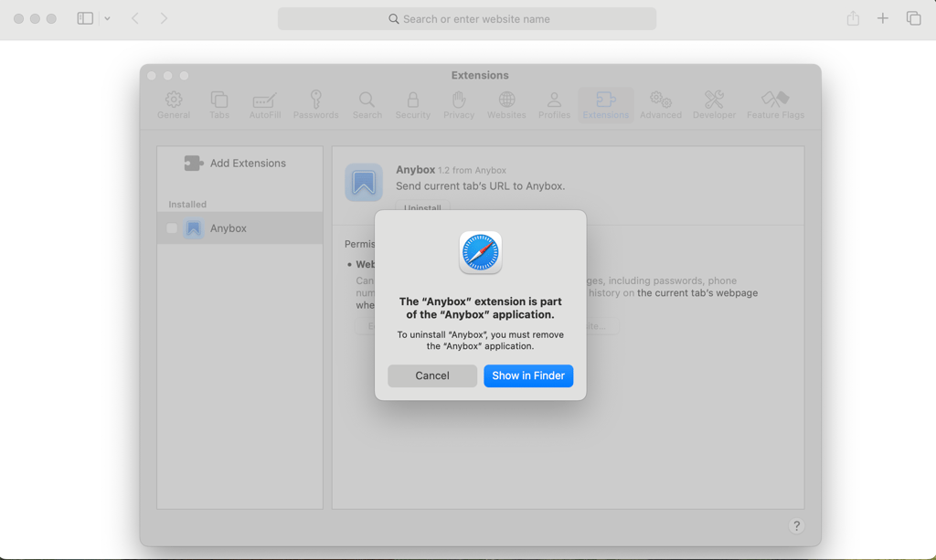Viewport: 936px width, 560px height.
Task: Click the magnifier icon in address bar
Action: click(x=393, y=19)
